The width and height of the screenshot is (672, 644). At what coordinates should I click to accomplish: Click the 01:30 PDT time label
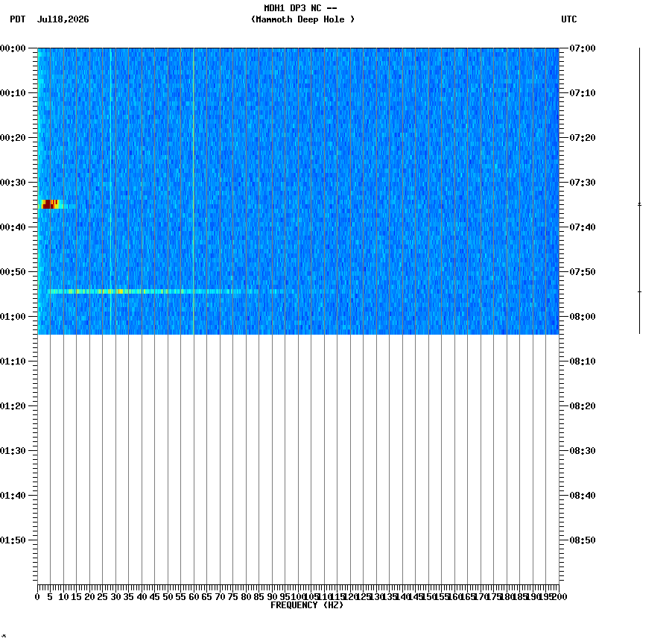[x=13, y=451]
